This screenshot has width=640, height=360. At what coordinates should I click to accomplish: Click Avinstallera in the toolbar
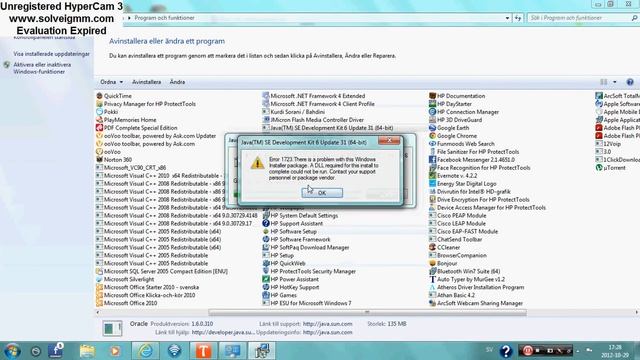[x=147, y=82]
